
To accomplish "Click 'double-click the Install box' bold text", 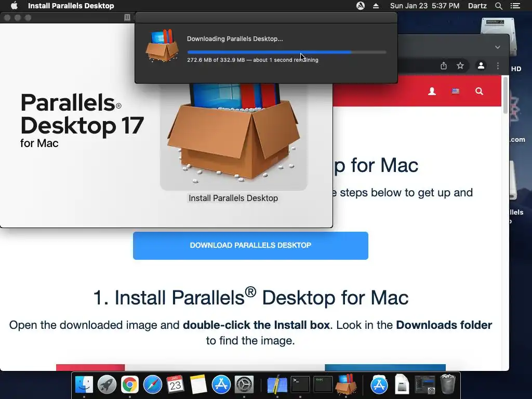I will tap(256, 325).
